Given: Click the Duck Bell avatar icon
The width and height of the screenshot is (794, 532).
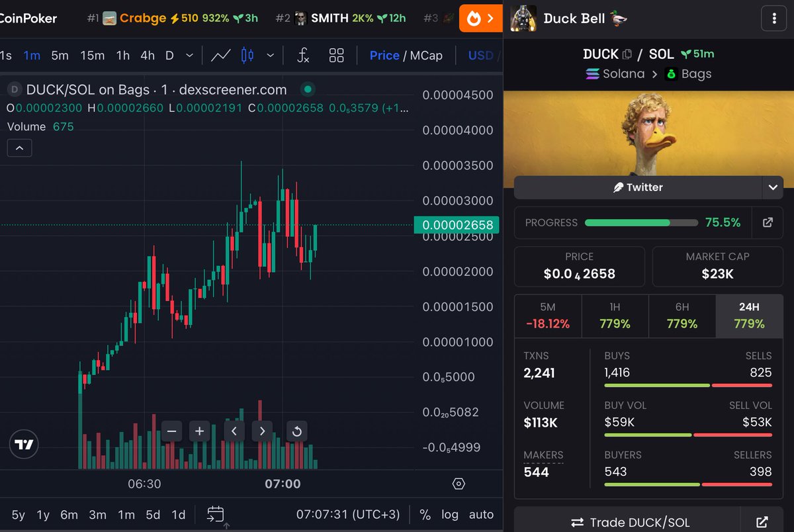Looking at the screenshot, I should [x=523, y=18].
